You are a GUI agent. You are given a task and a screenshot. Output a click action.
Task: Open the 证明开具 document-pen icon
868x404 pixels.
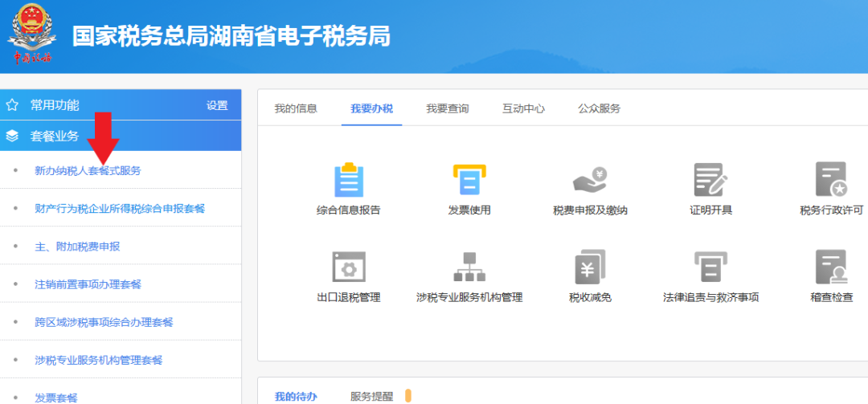[710, 180]
